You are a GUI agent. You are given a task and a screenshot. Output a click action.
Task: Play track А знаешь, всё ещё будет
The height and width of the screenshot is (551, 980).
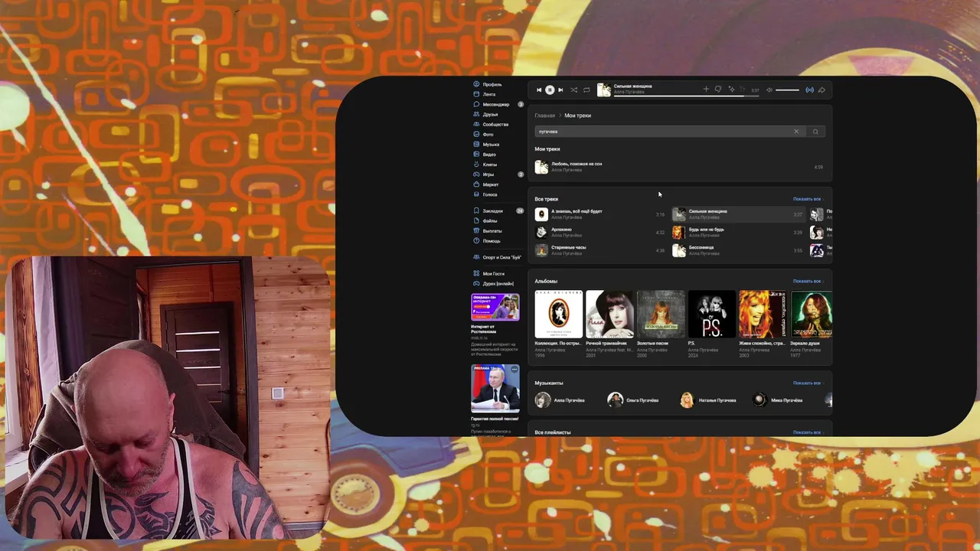(599, 214)
